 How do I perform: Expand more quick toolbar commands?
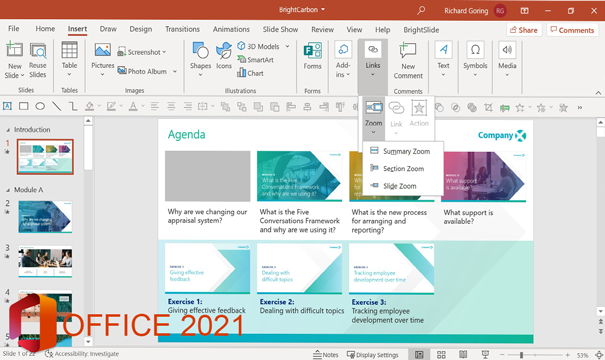pyautogui.click(x=580, y=108)
